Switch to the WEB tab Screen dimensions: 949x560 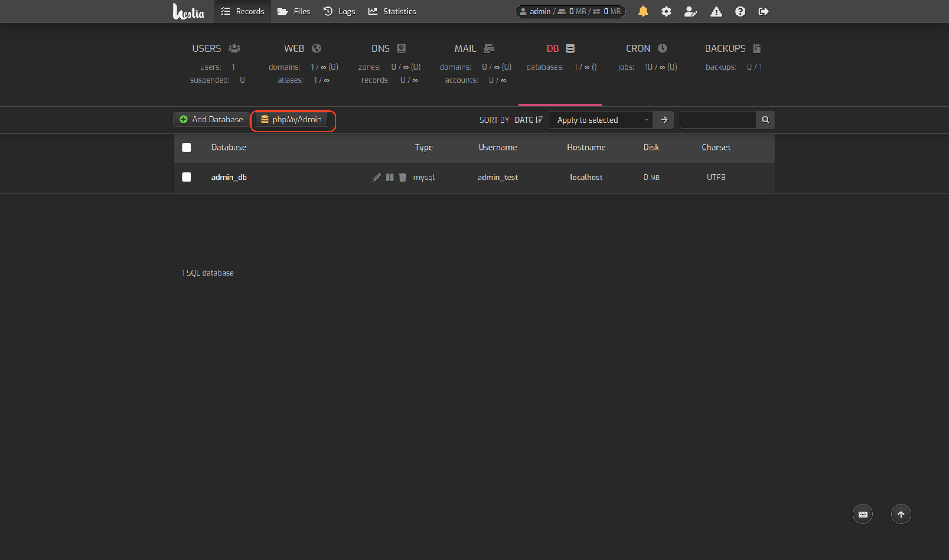point(302,49)
